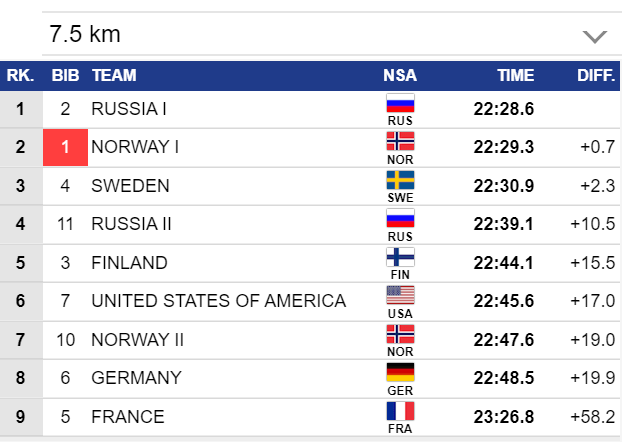
Task: Open the RUSSIA I team link
Action: (129, 108)
